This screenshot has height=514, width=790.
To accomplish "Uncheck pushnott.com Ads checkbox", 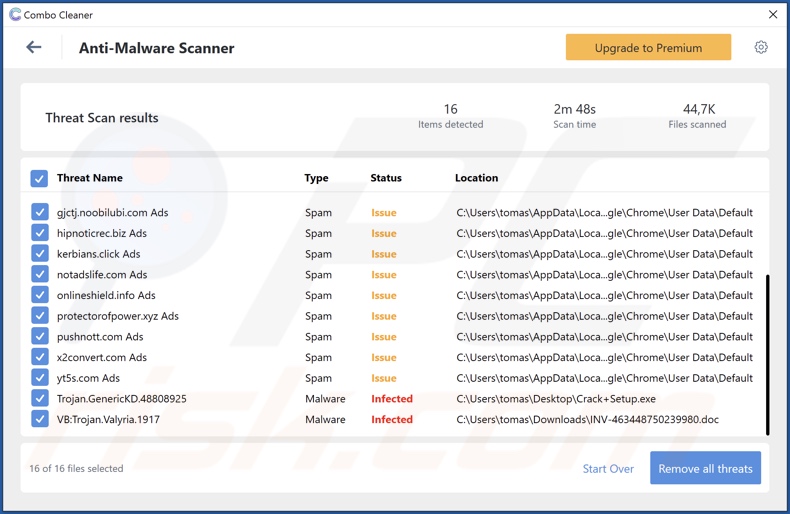I will pyautogui.click(x=39, y=336).
